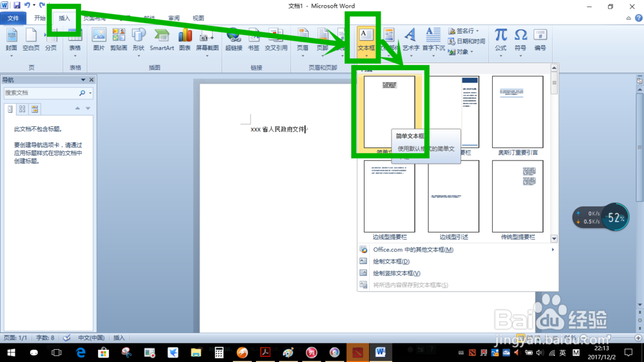
Task: Open Windows notification center
Action: point(629,352)
